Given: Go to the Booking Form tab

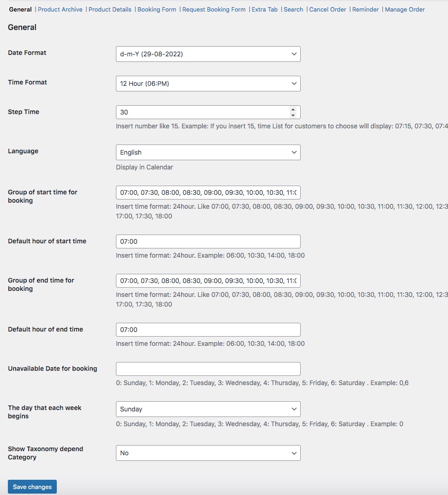Looking at the screenshot, I should point(157,9).
